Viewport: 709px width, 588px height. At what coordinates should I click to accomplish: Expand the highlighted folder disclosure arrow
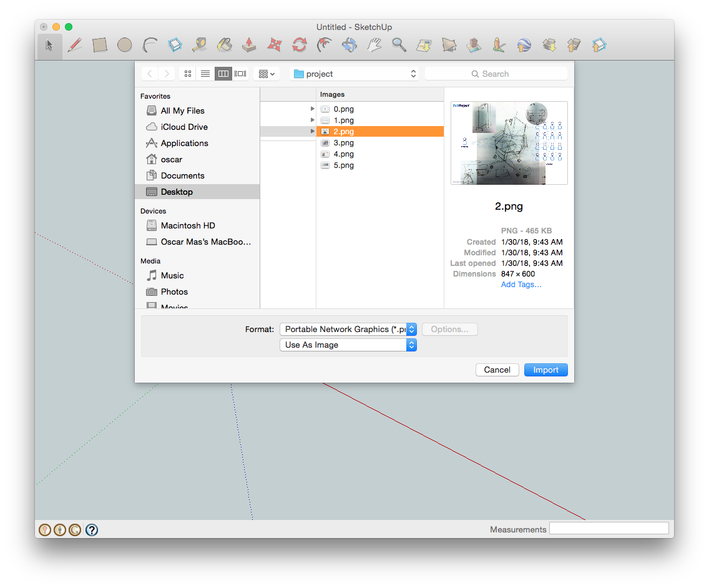pyautogui.click(x=312, y=131)
